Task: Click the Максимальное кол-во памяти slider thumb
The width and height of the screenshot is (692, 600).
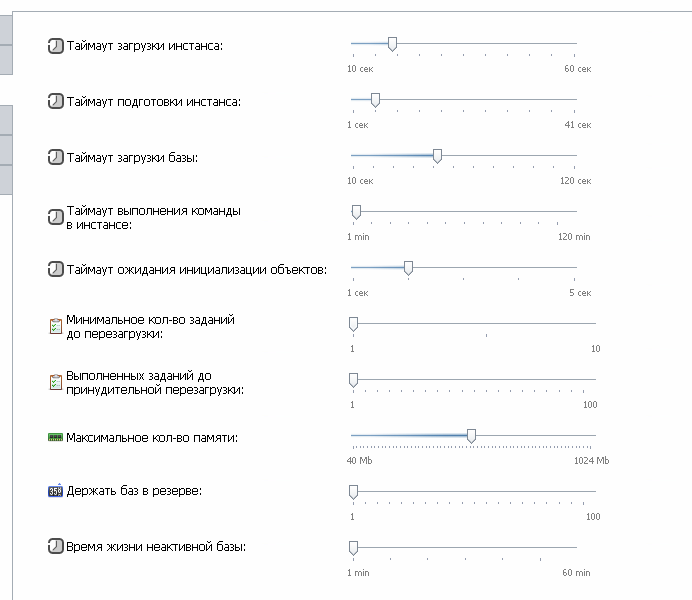Action: click(x=471, y=435)
